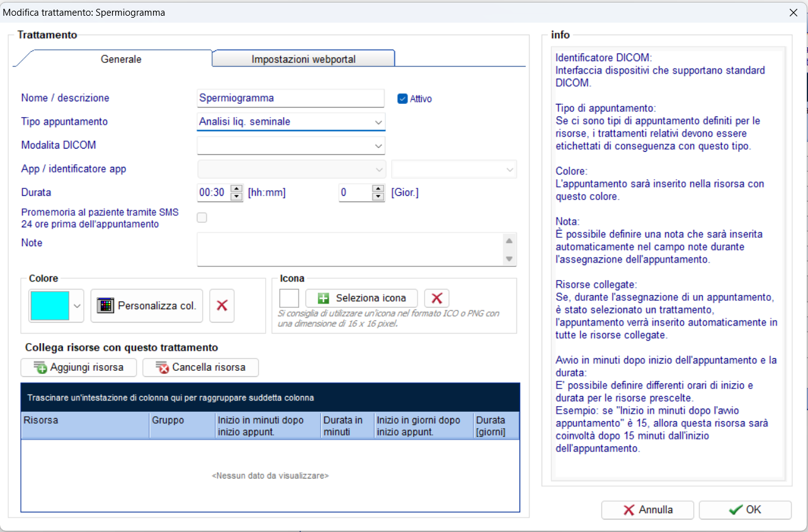Open the Personalizza col. color palette
The width and height of the screenshot is (808, 532).
(x=147, y=305)
